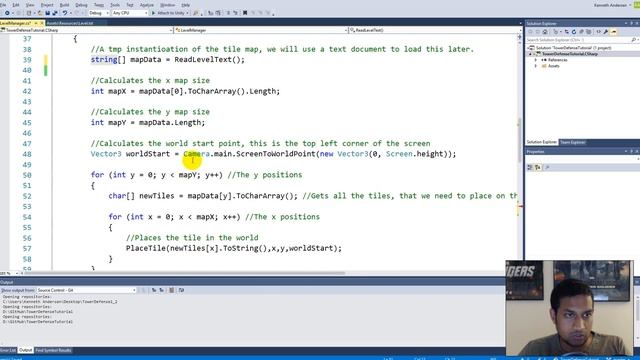This screenshot has height=360, width=640.
Task: Click the ReadLevelText() call on line 39
Action: 209,60
